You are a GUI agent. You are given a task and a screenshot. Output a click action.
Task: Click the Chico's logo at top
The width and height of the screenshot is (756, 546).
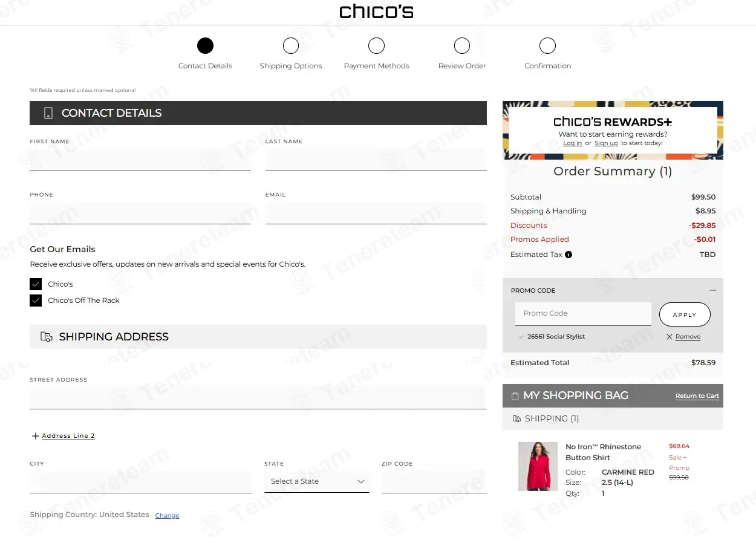pos(376,11)
